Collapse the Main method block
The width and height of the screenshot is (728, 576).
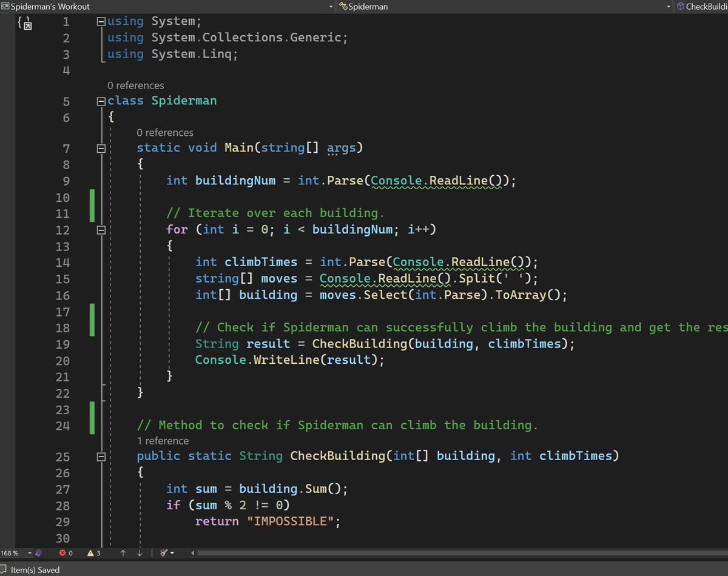(101, 148)
